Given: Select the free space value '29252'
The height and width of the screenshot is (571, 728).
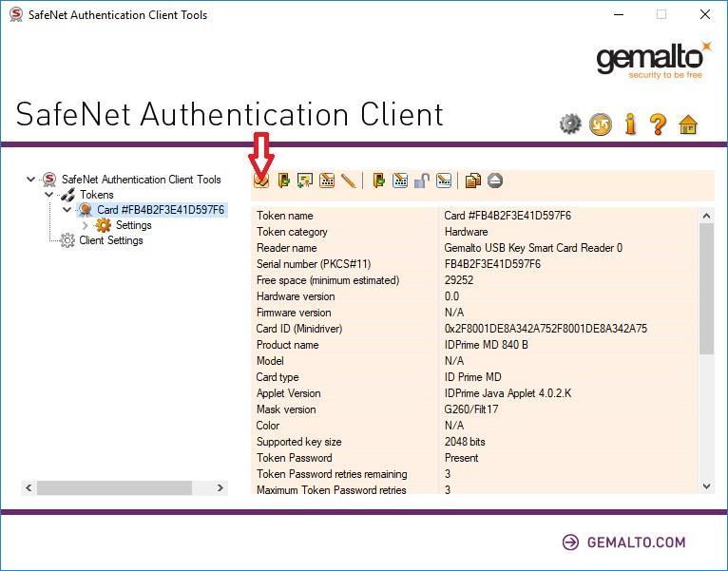Looking at the screenshot, I should click(x=459, y=280).
